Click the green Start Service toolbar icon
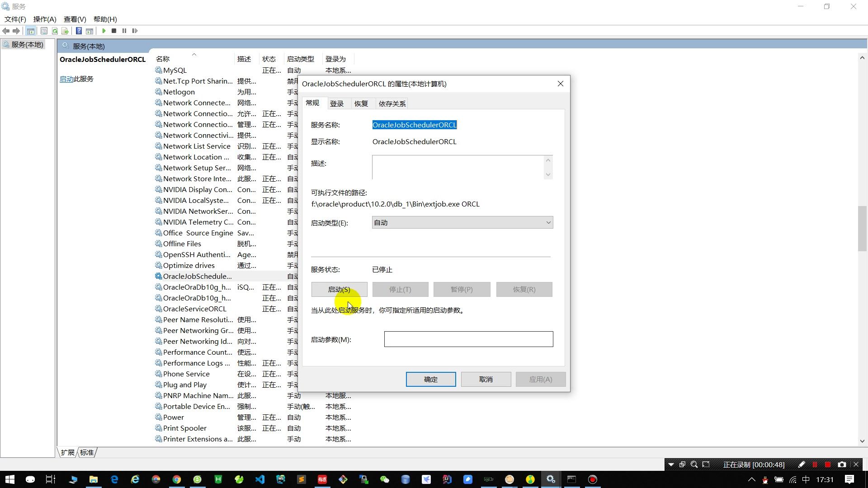Image resolution: width=868 pixels, height=488 pixels. (x=104, y=31)
